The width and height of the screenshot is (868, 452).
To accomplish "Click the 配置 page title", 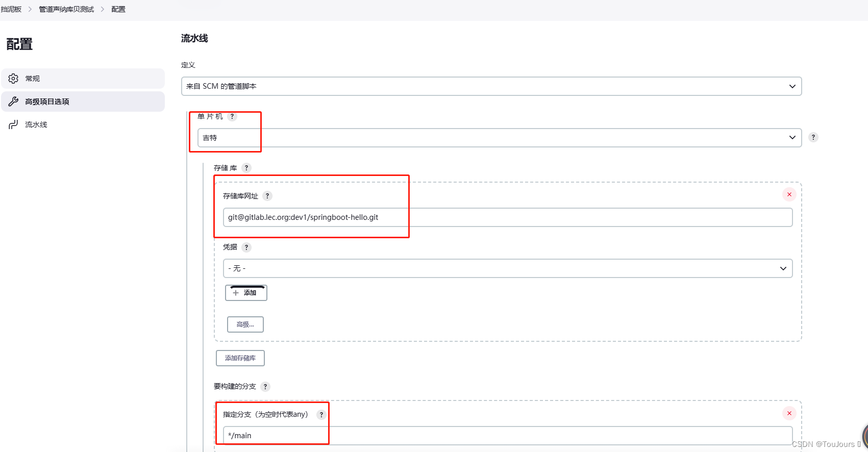I will (19, 44).
